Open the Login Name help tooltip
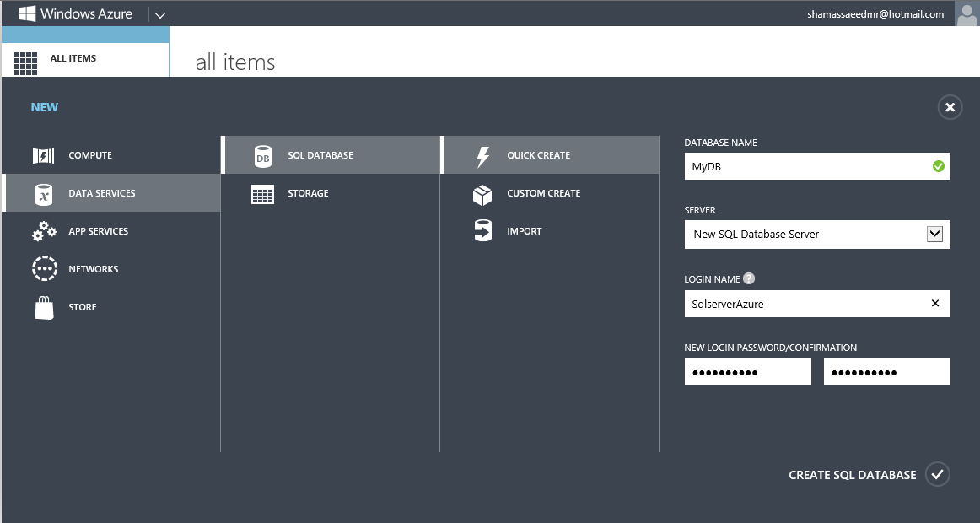This screenshot has width=980, height=523. pyautogui.click(x=747, y=278)
